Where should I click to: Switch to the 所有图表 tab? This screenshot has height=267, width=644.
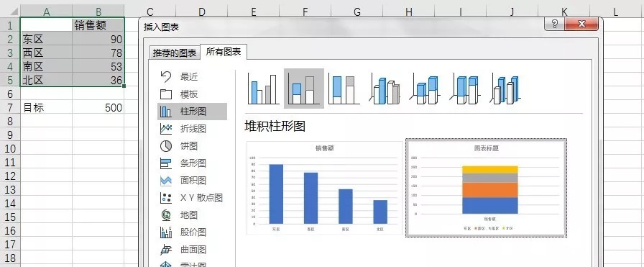coord(223,52)
